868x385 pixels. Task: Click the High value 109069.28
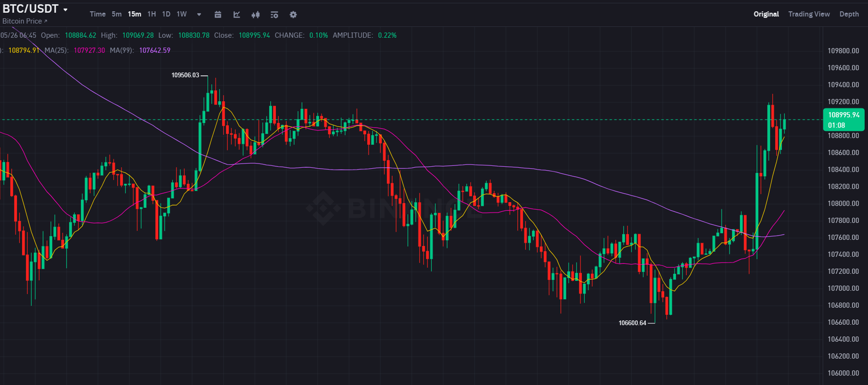tap(138, 35)
